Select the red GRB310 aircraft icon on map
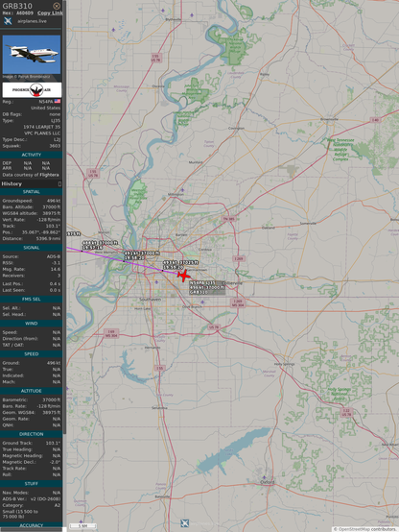Screen dimensions: 399x532 [183, 276]
